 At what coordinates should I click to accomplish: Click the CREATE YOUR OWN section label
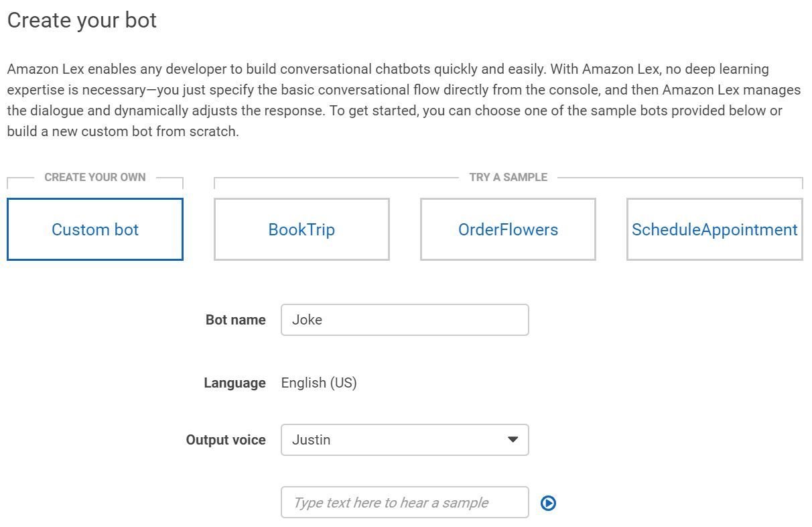click(94, 177)
